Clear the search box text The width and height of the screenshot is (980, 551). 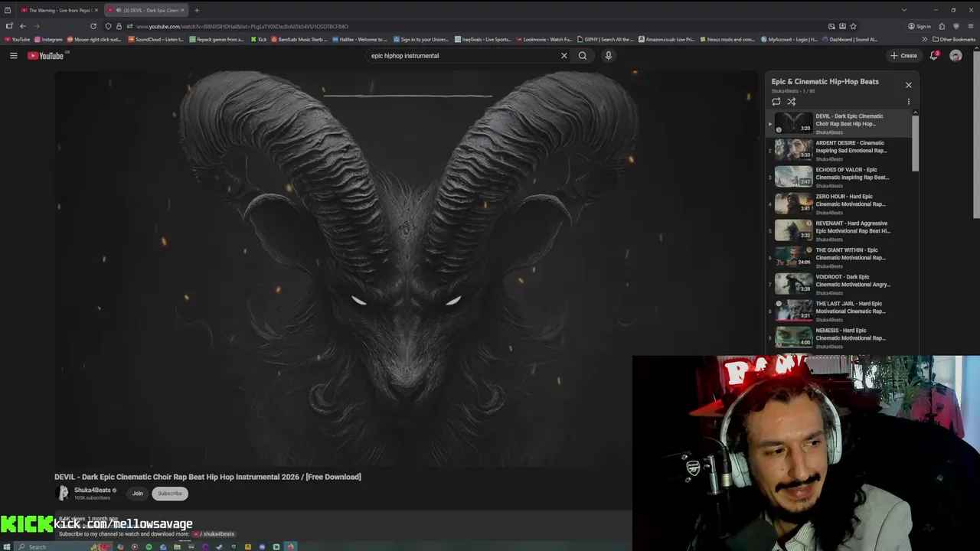pyautogui.click(x=564, y=56)
